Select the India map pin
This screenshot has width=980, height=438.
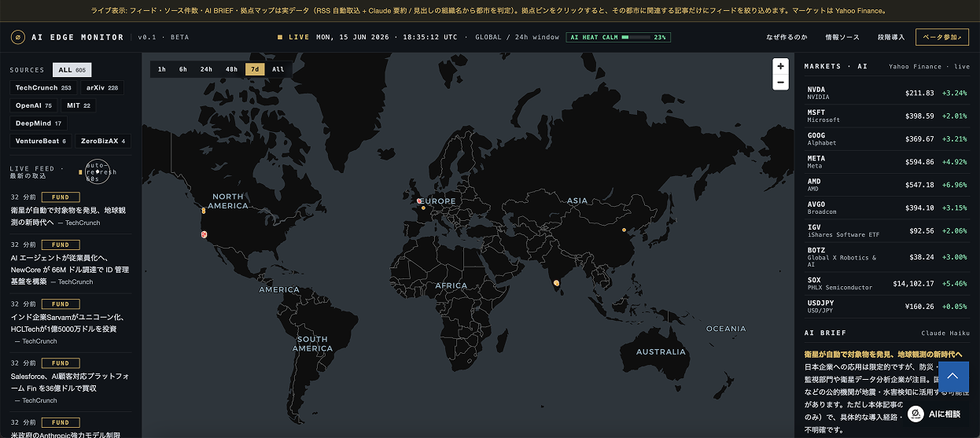point(556,282)
